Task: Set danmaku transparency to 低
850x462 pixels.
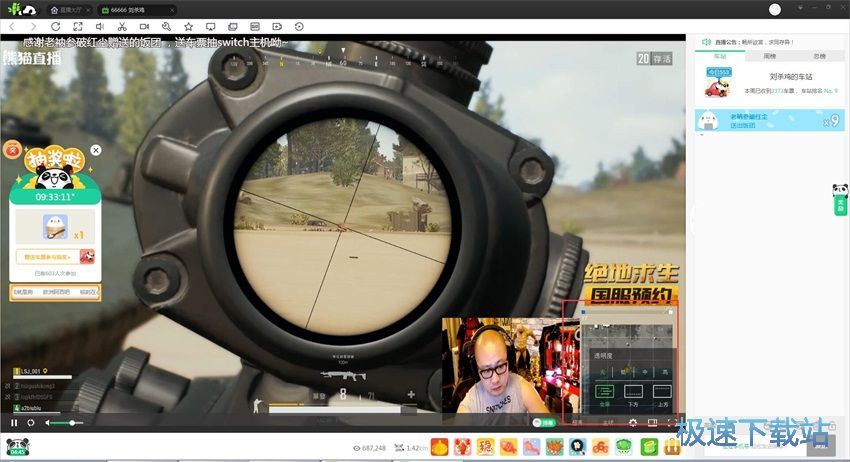Action: tap(624, 372)
